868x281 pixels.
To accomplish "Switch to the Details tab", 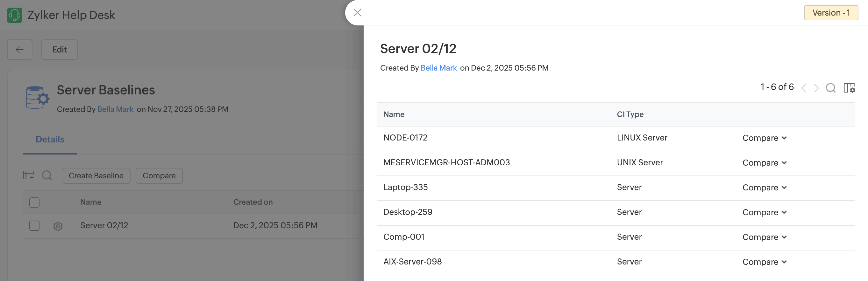I will (50, 139).
